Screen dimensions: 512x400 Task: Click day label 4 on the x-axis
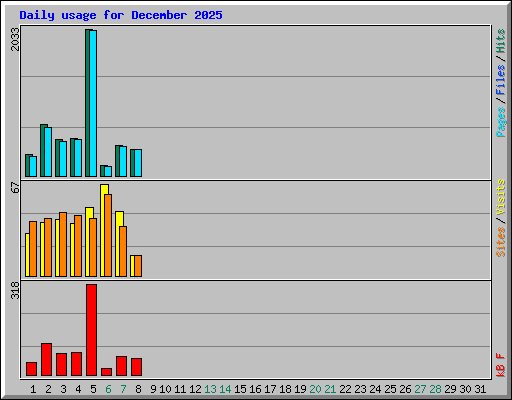(x=78, y=389)
